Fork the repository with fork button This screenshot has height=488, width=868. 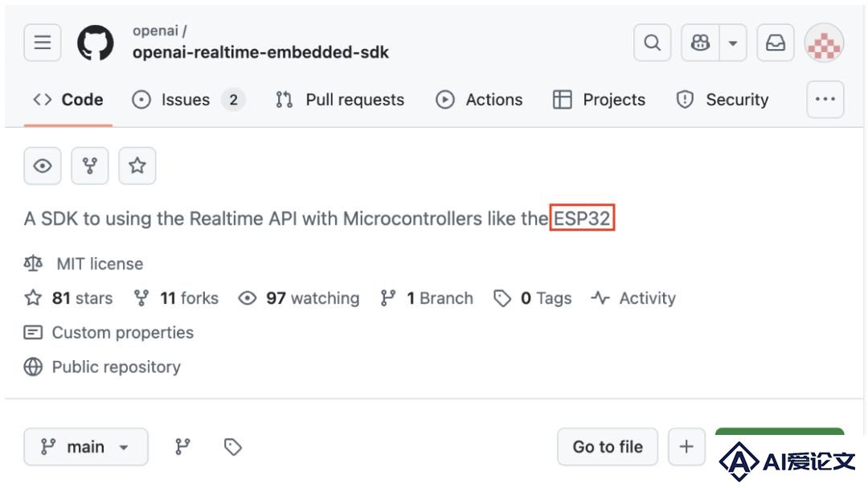(x=90, y=166)
